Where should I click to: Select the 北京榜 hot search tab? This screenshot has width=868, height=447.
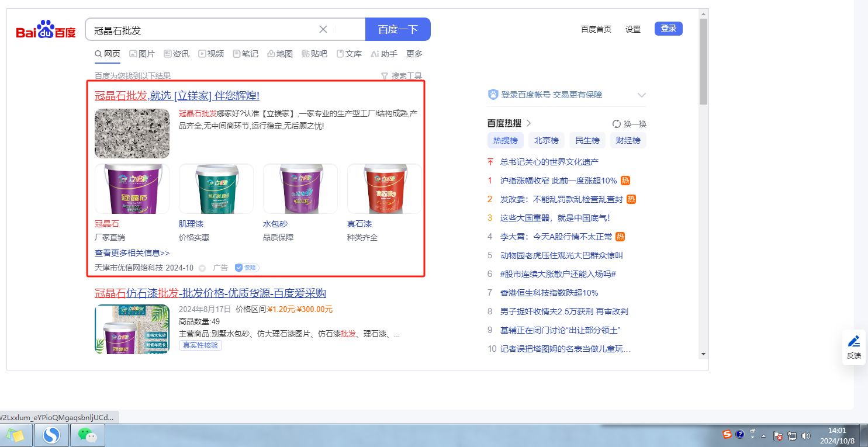[546, 140]
